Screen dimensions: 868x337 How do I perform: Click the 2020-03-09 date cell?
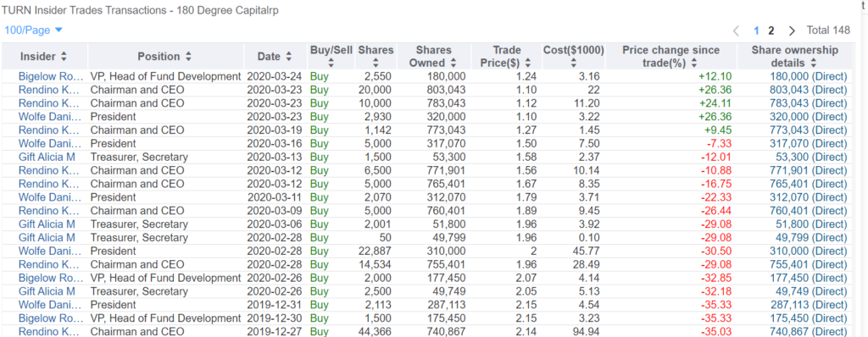click(x=274, y=210)
